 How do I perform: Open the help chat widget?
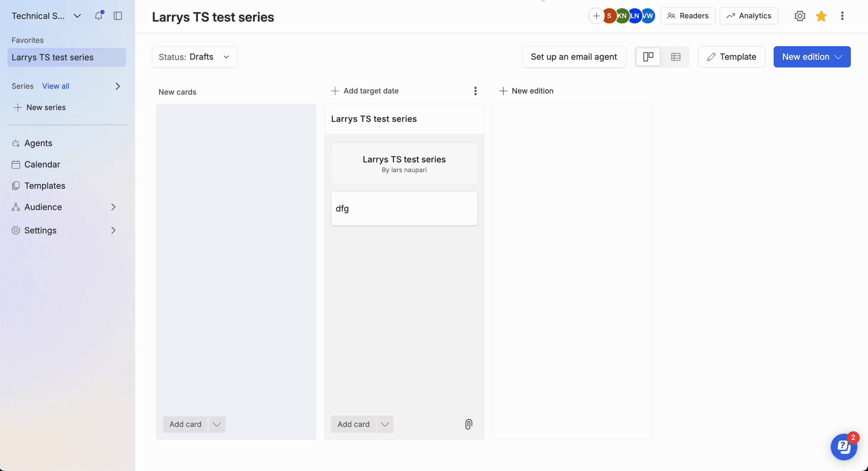[844, 447]
